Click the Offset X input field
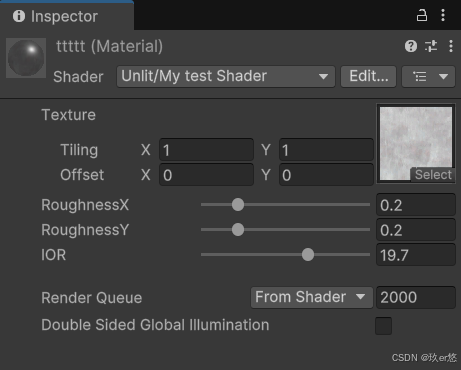This screenshot has width=461, height=370. point(206,175)
